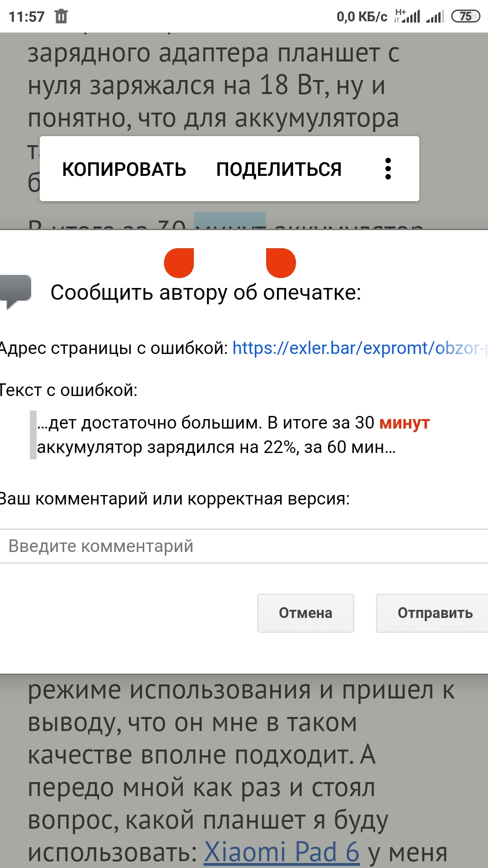Focus the 'Введите комментарий' input field

click(x=244, y=546)
